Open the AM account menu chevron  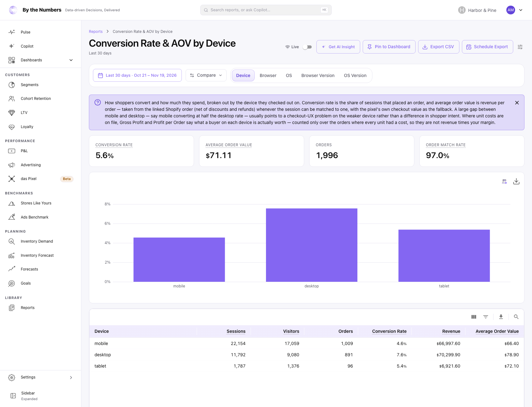click(521, 10)
